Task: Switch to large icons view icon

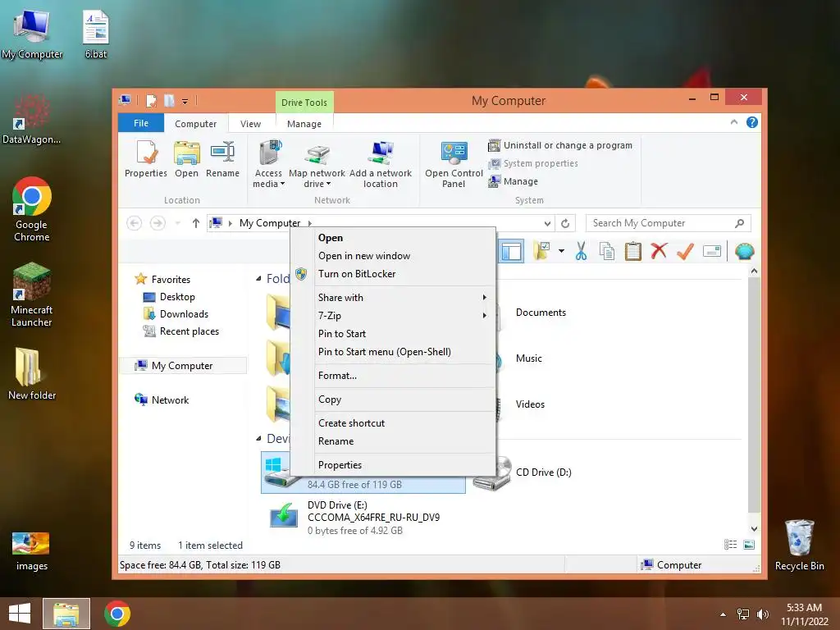Action: click(x=749, y=545)
